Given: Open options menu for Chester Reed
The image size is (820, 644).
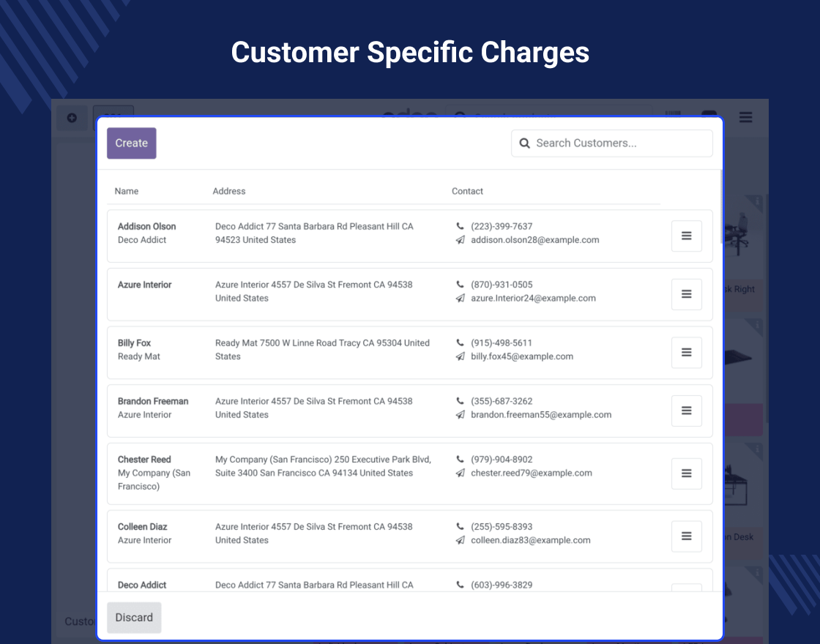Looking at the screenshot, I should pos(687,473).
